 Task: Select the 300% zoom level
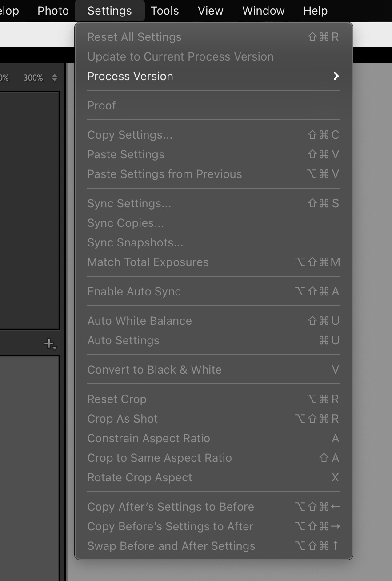tap(33, 77)
